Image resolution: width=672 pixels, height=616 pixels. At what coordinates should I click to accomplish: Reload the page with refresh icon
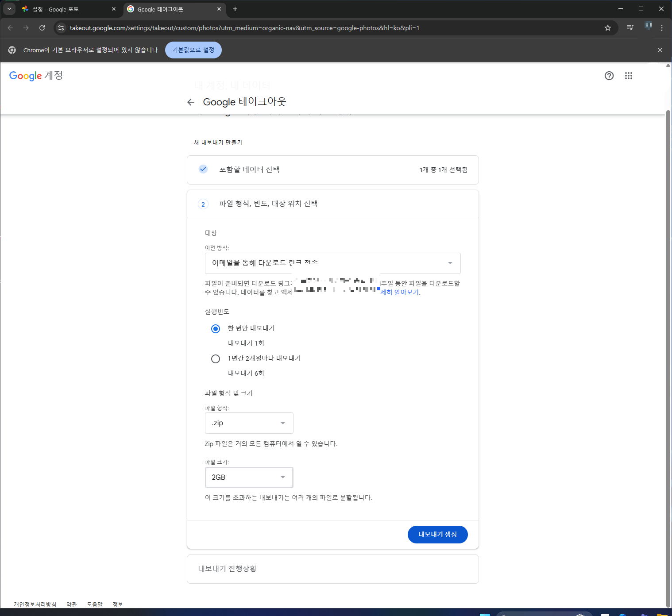click(42, 28)
